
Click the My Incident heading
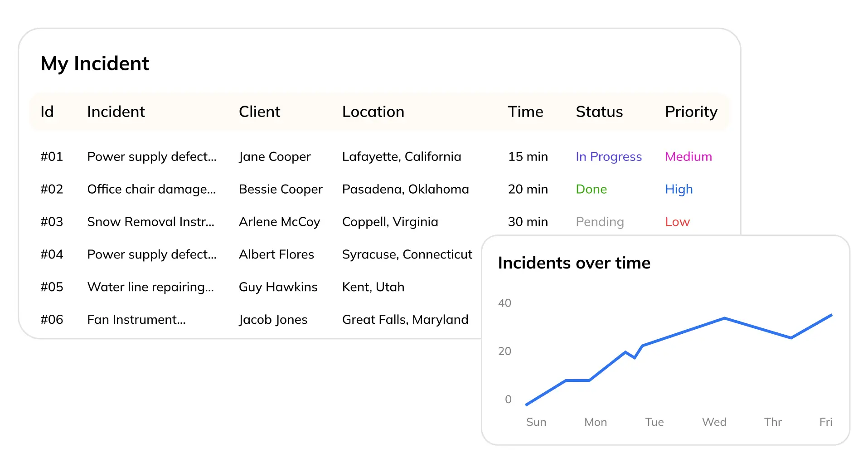95,64
